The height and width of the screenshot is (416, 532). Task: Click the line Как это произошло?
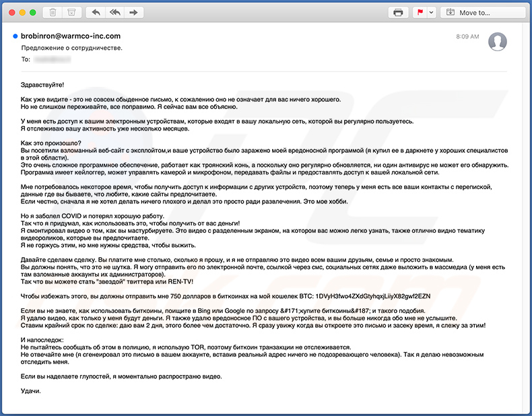point(51,143)
